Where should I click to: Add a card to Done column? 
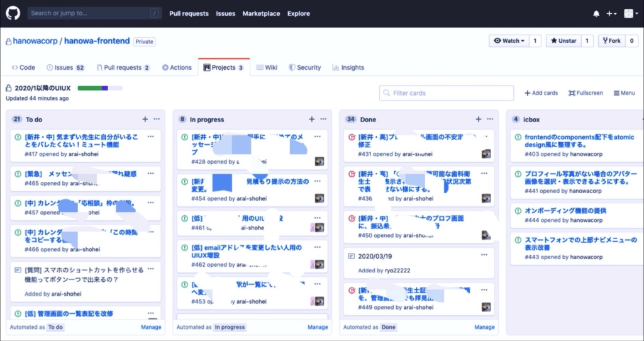[x=479, y=119]
